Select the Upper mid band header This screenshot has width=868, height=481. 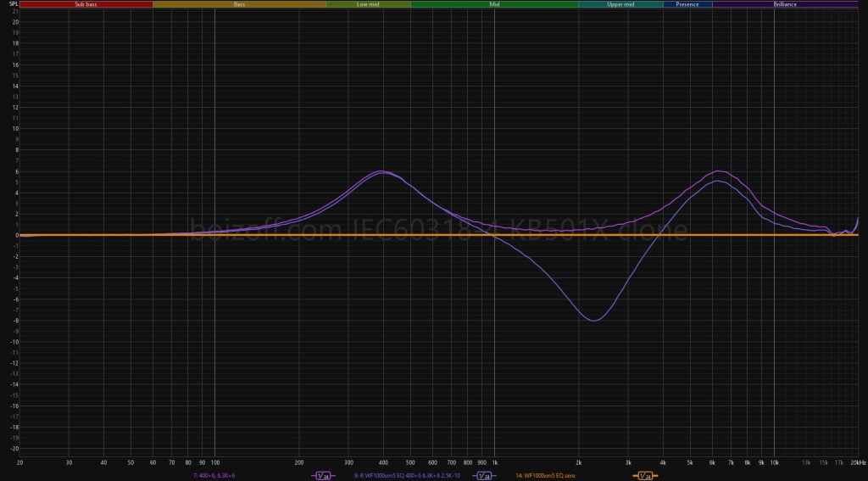(620, 4)
